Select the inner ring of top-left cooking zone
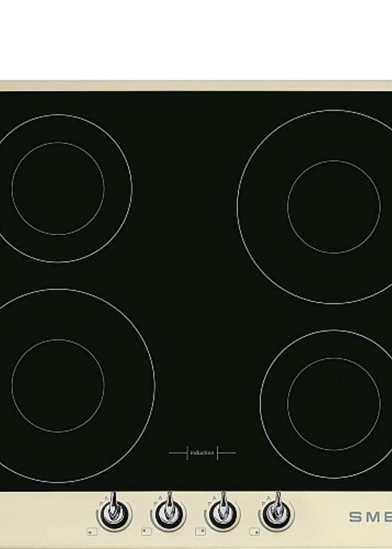 coord(58,188)
